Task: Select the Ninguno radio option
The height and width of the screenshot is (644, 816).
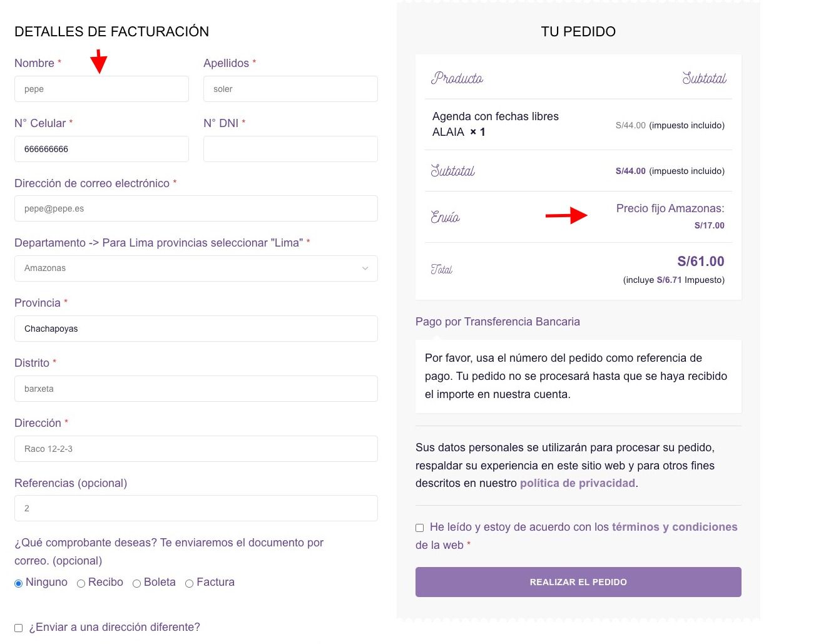Action: coord(18,583)
